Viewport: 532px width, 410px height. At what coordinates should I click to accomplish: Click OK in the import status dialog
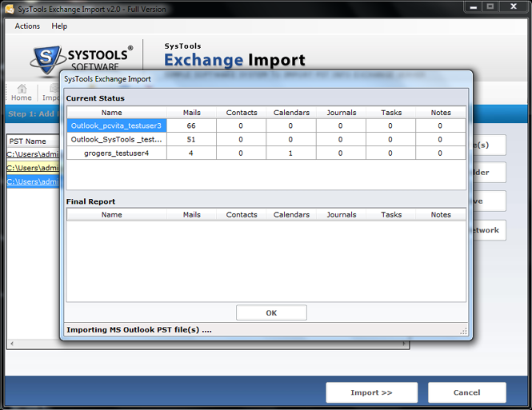tap(271, 312)
